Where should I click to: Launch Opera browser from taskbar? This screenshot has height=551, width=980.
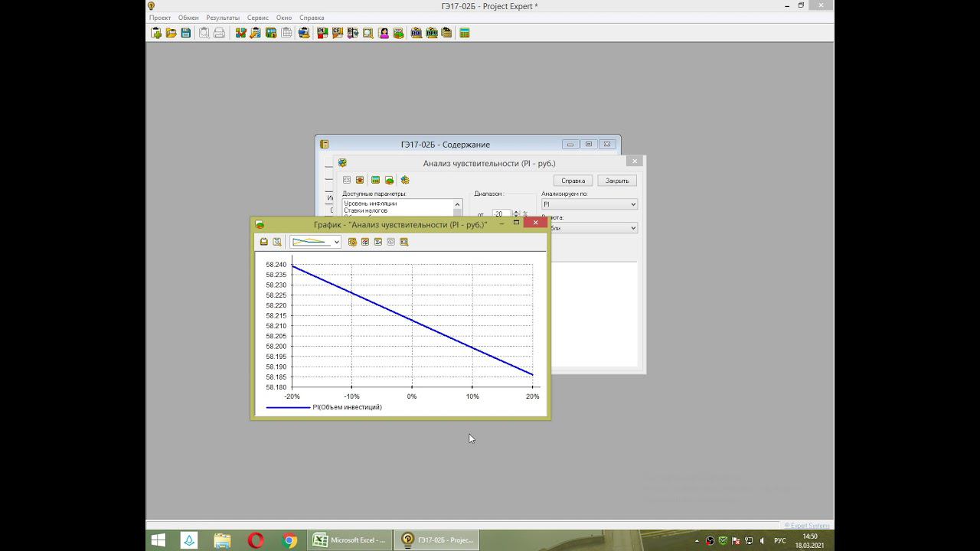256,540
